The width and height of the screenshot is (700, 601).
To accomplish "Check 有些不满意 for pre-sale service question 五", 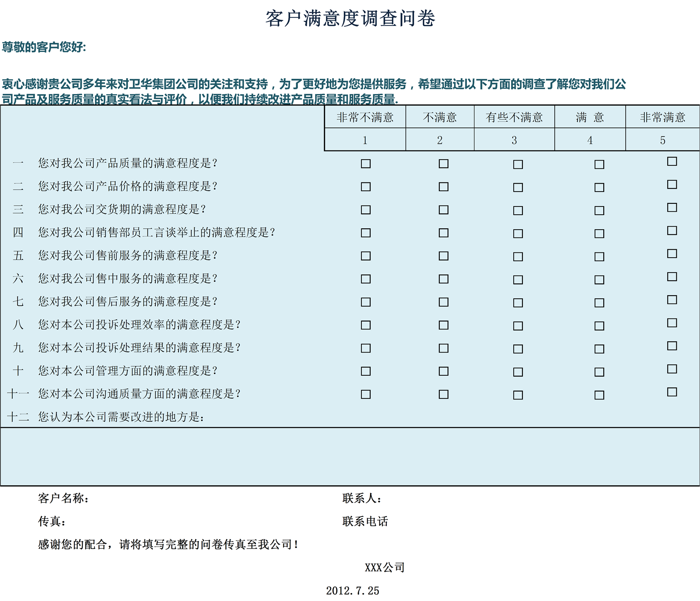I will coord(518,257).
